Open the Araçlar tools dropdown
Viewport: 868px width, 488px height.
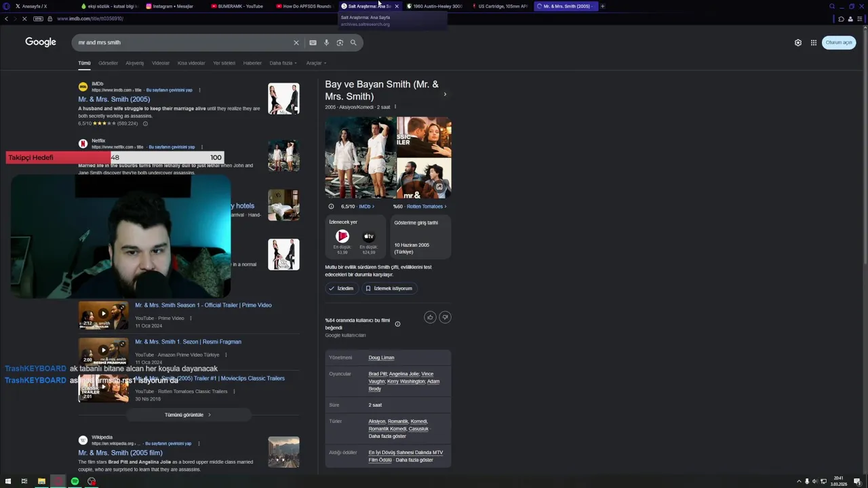click(x=316, y=63)
